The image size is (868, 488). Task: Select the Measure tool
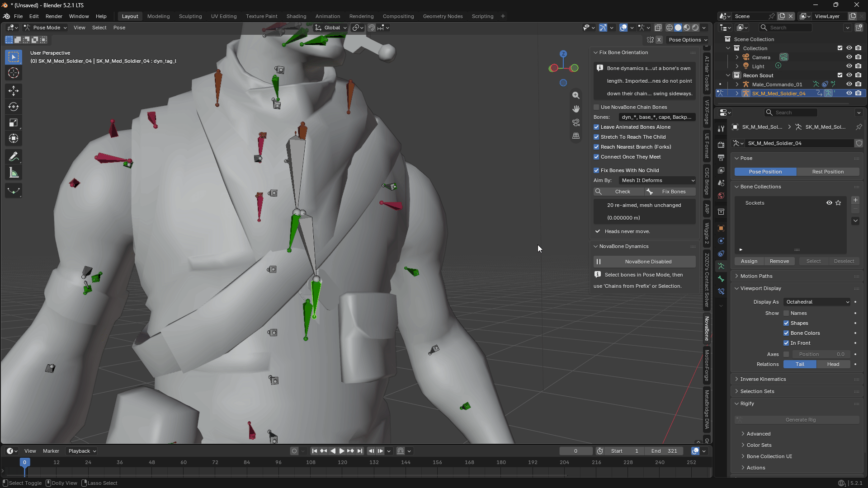pos(14,173)
